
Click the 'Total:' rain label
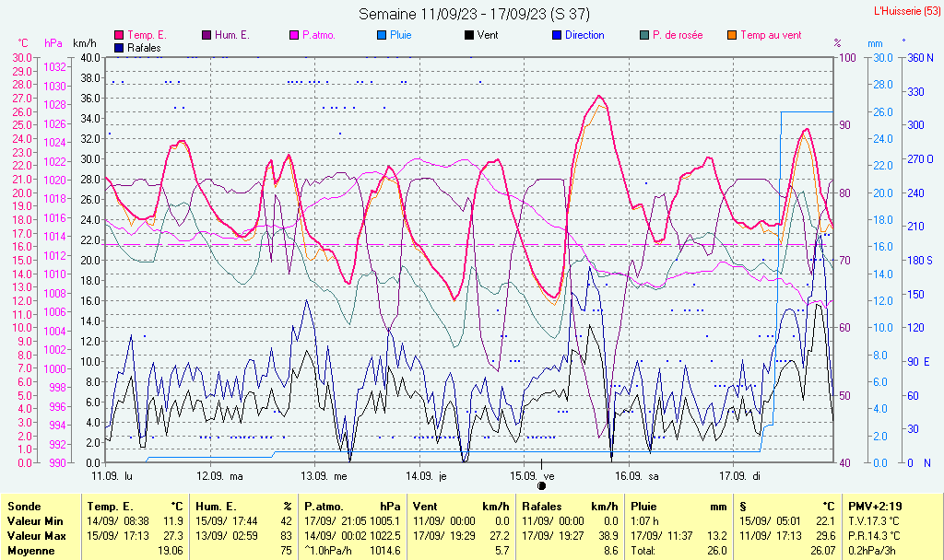(x=643, y=551)
